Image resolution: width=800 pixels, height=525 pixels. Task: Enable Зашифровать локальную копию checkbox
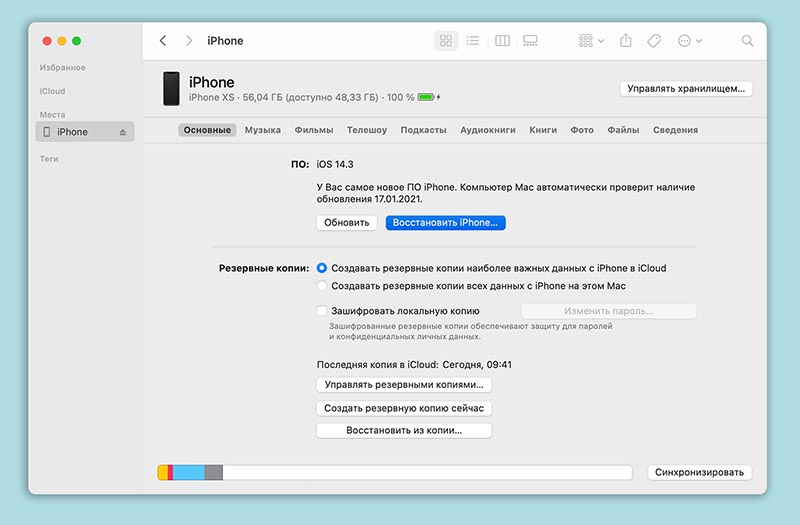321,311
